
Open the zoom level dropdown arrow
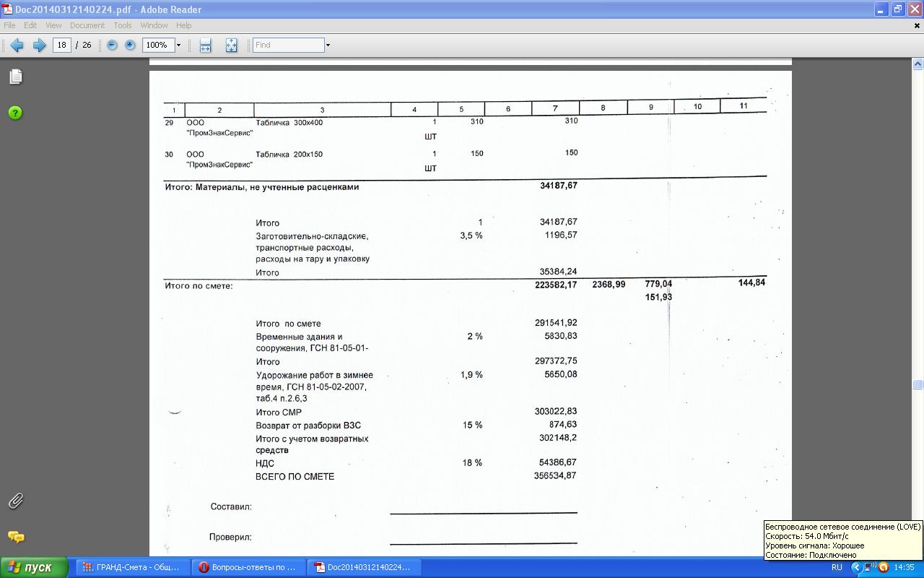[x=178, y=45]
